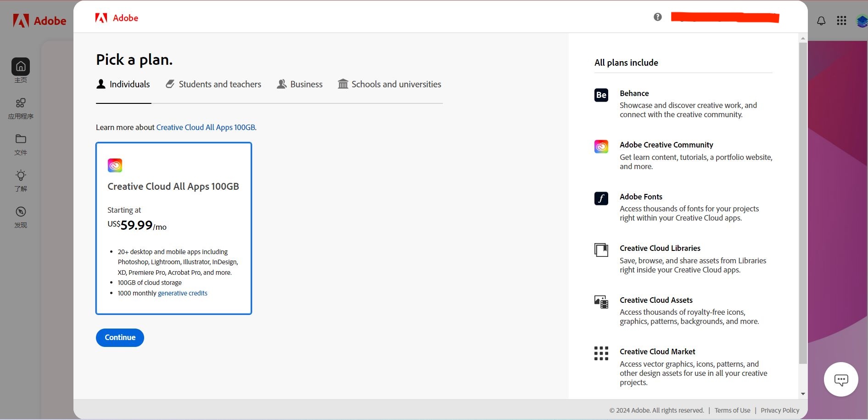The height and width of the screenshot is (420, 868).
Task: Open the generative credits link
Action: click(183, 293)
